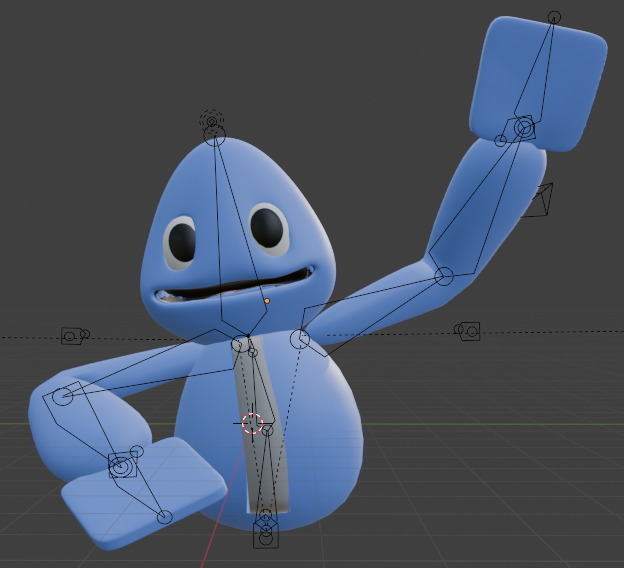Screen dimensions: 624x568
Task: Click the red-white 3D cursor on the torso
Action: click(252, 423)
